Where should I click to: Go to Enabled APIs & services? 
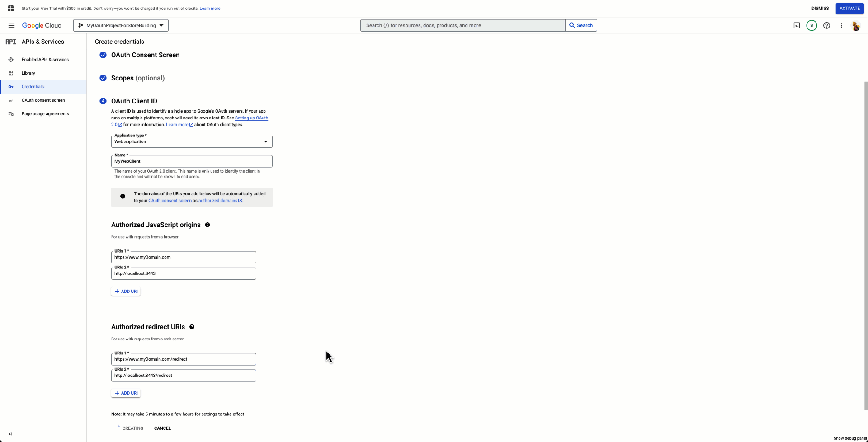click(45, 60)
